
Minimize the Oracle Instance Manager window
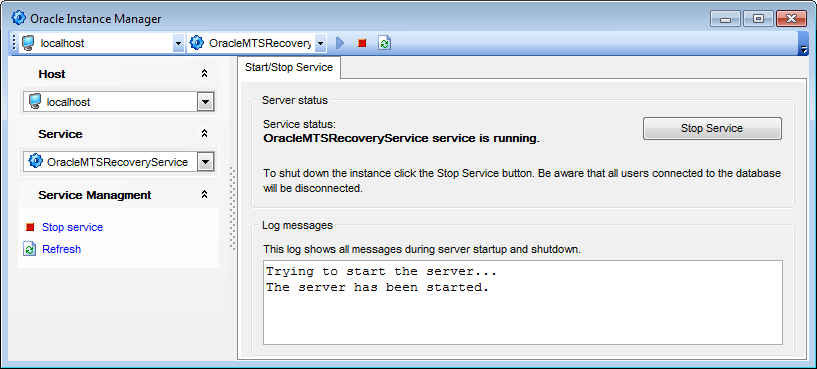[725, 19]
